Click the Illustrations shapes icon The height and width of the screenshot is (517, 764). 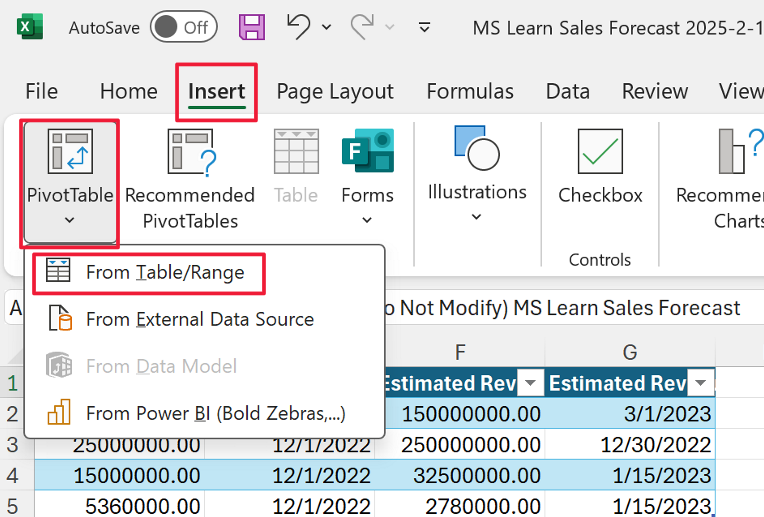click(477, 148)
